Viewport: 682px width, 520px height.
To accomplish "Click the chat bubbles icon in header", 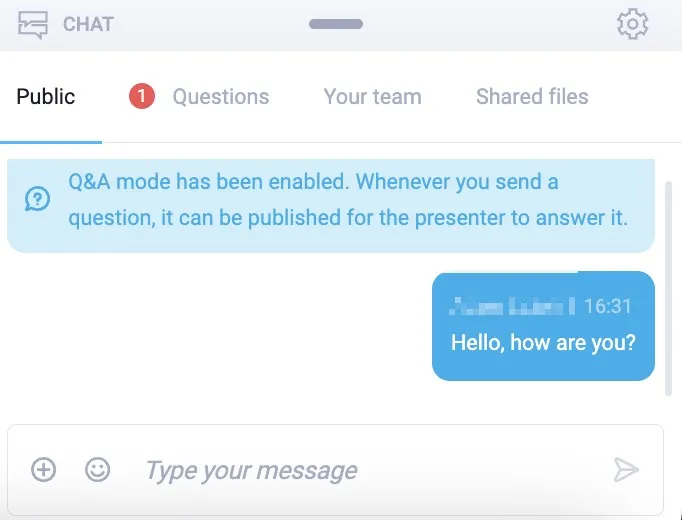I will point(33,24).
